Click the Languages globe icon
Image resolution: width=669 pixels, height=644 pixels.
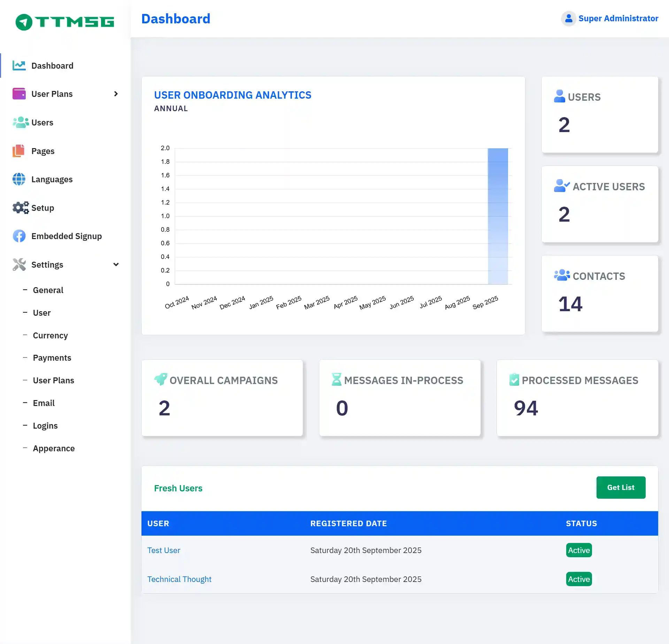click(19, 179)
